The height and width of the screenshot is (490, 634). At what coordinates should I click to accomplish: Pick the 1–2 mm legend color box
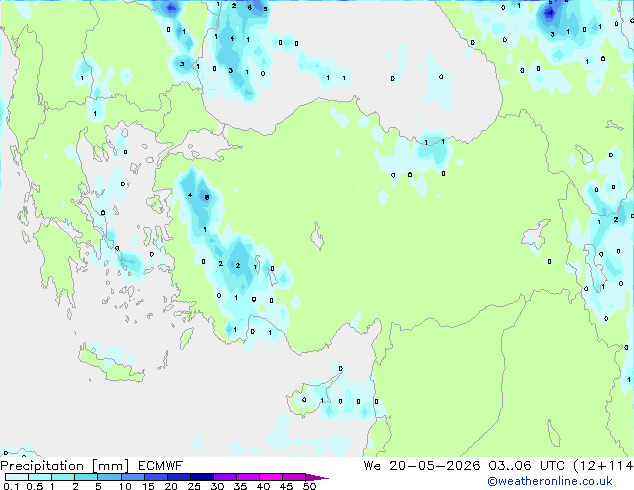(63, 477)
